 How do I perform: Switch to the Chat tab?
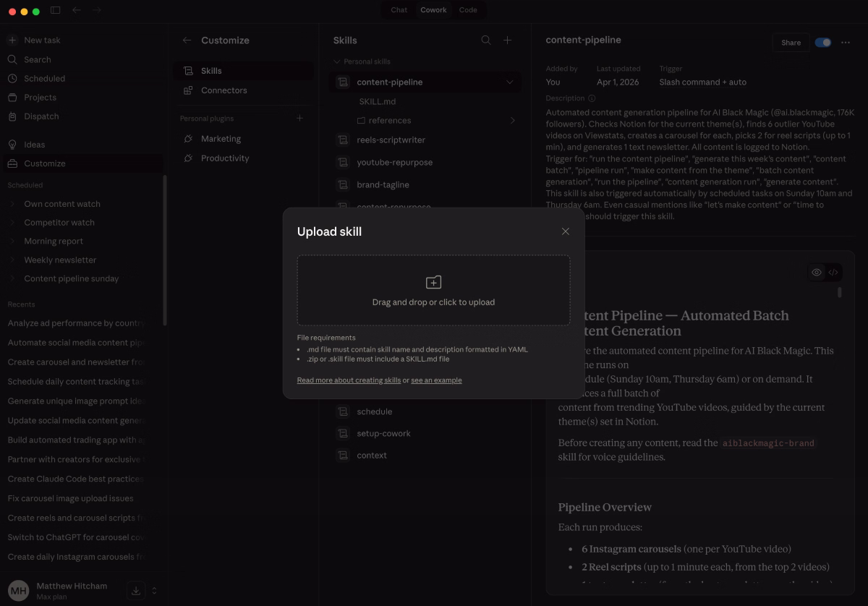pyautogui.click(x=399, y=10)
